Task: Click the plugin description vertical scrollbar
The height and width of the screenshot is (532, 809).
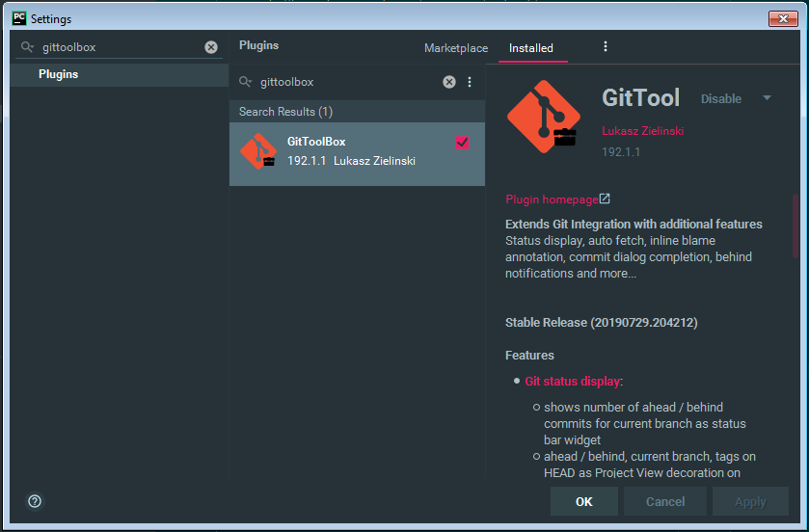Action: (x=796, y=226)
